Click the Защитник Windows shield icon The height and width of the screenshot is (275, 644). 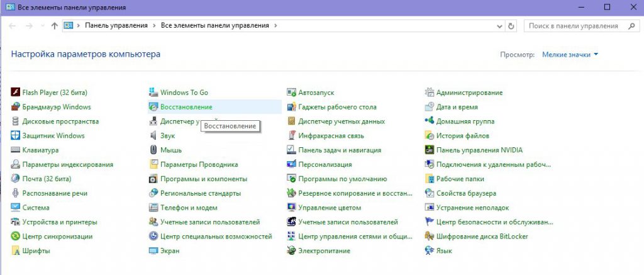(15, 136)
